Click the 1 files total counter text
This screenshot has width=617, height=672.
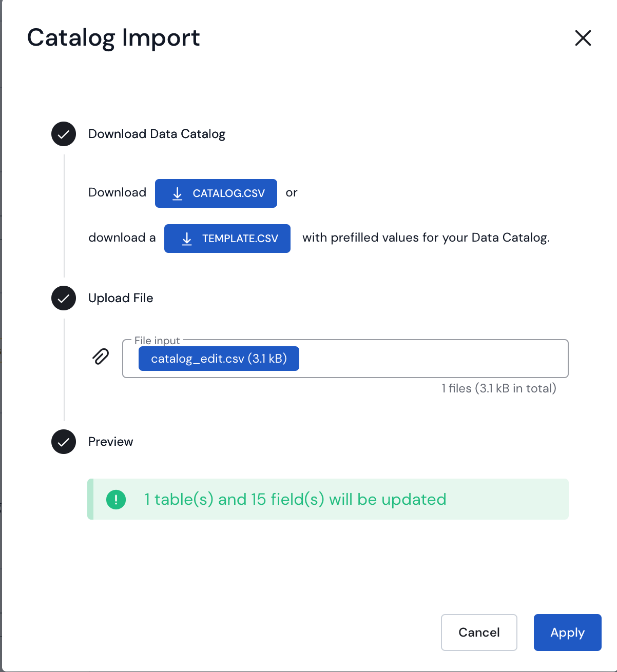pos(498,388)
